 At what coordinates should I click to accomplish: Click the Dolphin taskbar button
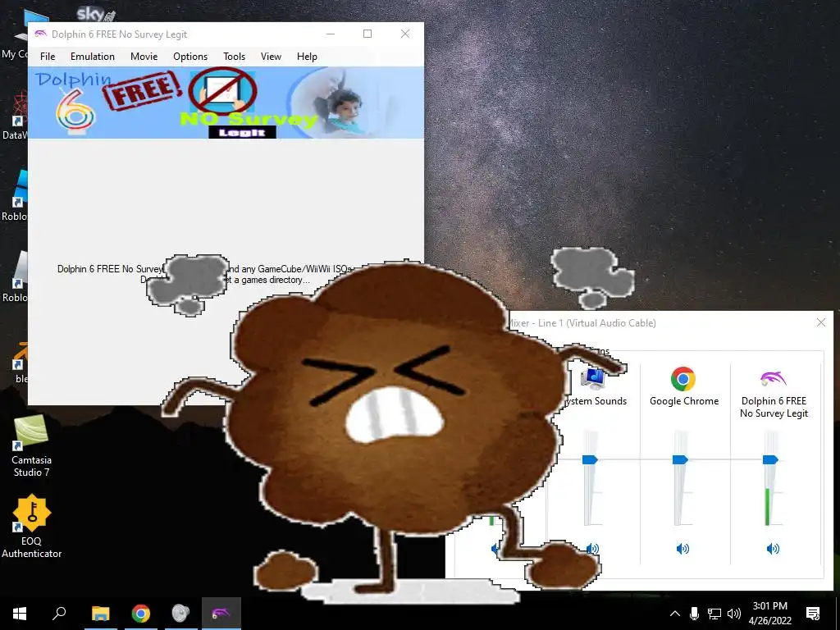[221, 614]
